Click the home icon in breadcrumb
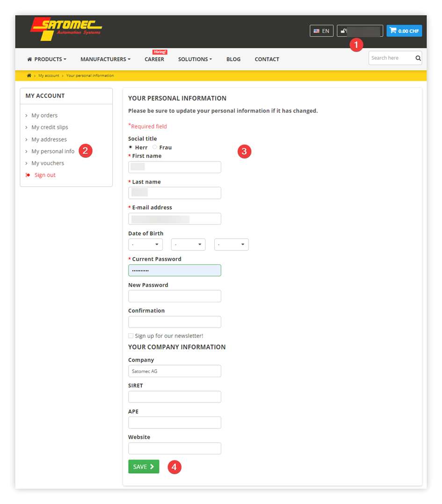 pos(29,75)
